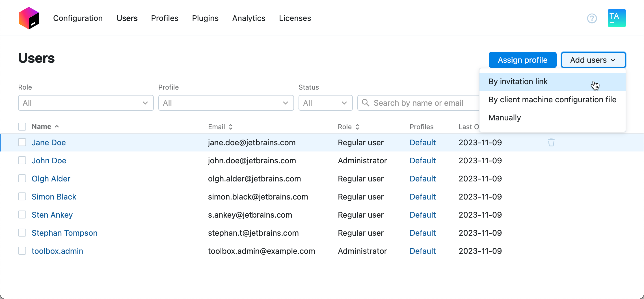Sort by Email column arrows
644x299 pixels.
point(231,127)
